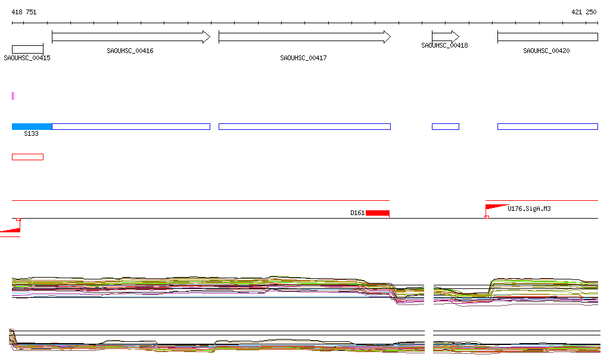The image size is (610, 364).
Task: Click the SAOUHSC_00420 gene box
Action: (548, 38)
